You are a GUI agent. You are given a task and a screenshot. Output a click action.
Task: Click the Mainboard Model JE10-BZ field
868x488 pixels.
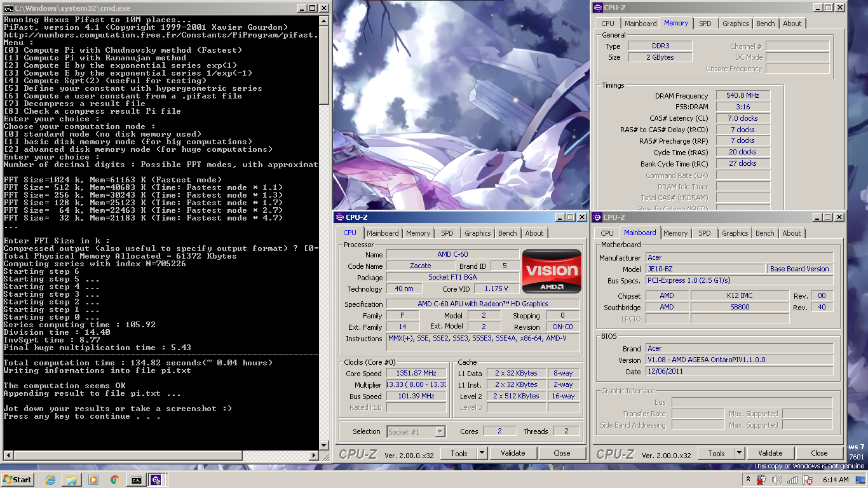pos(705,269)
